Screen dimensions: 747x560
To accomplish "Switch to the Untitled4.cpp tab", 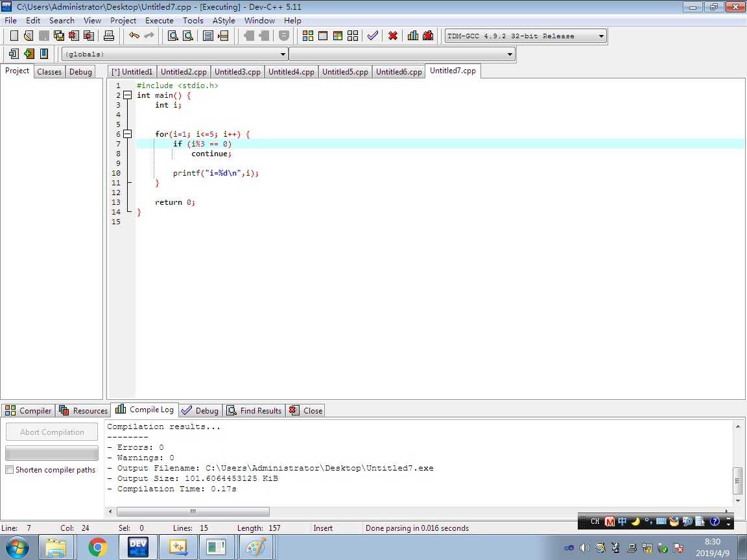I will (291, 71).
